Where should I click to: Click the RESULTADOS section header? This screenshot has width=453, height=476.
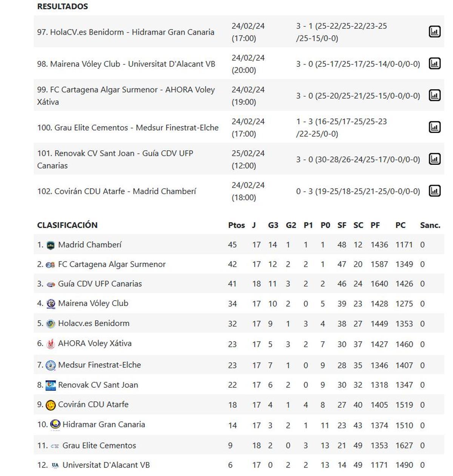point(62,6)
